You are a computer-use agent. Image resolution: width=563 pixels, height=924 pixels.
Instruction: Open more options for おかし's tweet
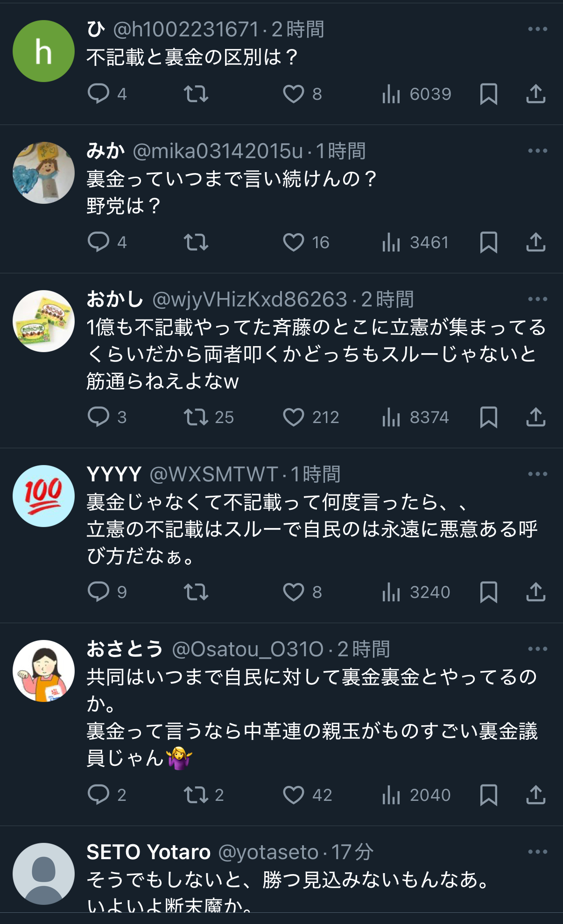point(537,299)
